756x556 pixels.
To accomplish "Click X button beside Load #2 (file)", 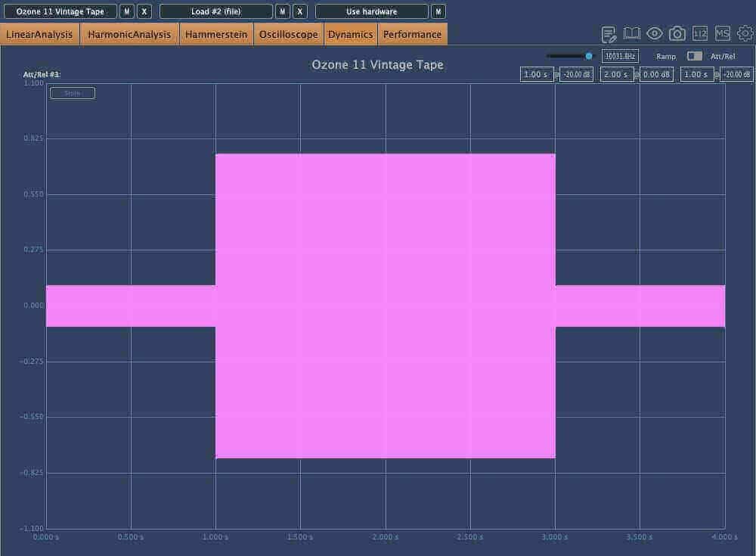I will [x=300, y=11].
